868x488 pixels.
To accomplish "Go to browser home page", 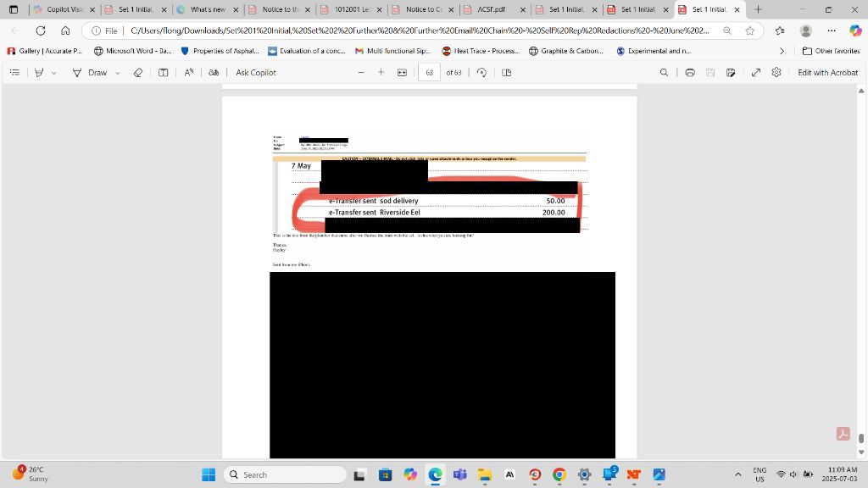I will 65,30.
